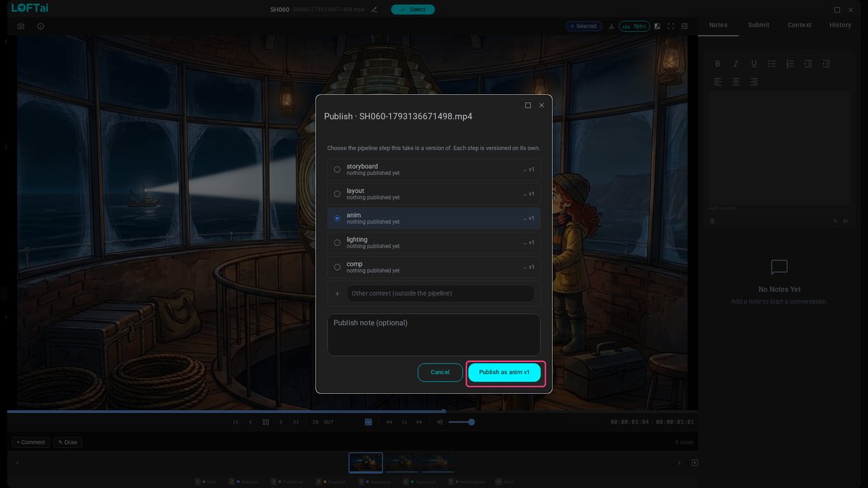Screen dimensions: 868x488
Task: Align note text to center
Action: 736,82
